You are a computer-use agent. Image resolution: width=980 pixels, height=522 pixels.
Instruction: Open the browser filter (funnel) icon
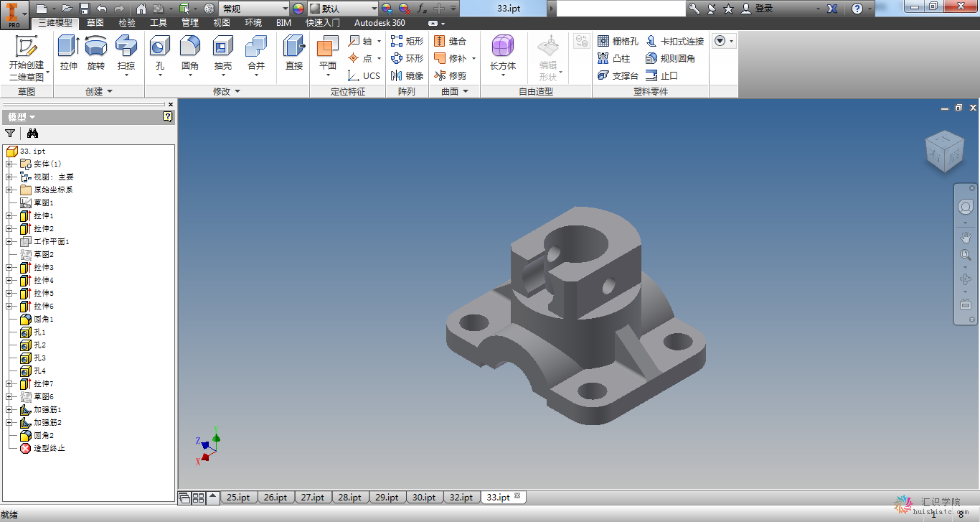coord(10,133)
